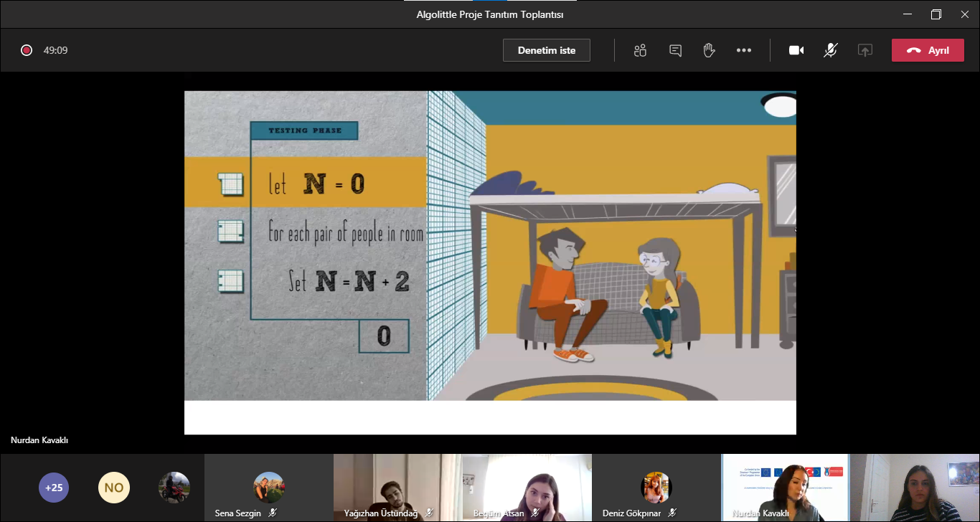Click the motorcycle profile picture avatar
This screenshot has width=980, height=522.
coord(174,488)
